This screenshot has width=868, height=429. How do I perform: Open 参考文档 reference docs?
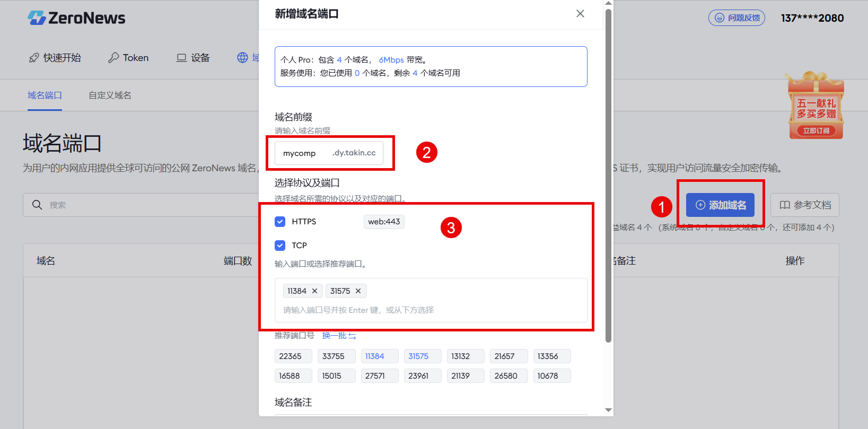click(x=804, y=205)
